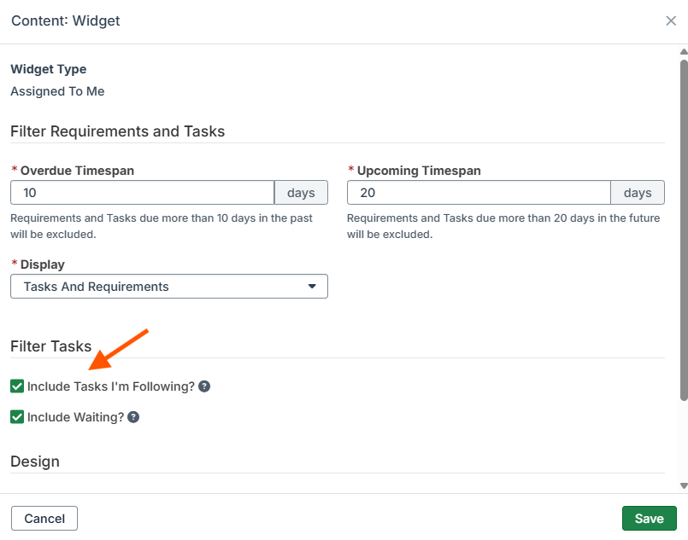Click the Design section heading
The width and height of the screenshot is (688, 540).
coord(35,461)
